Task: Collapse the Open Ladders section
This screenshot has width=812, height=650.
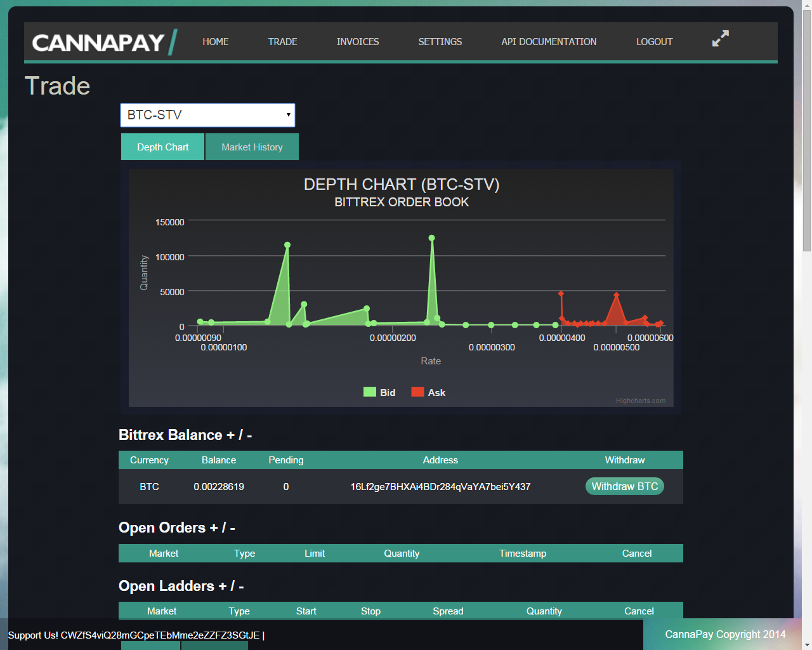Action: click(x=181, y=586)
